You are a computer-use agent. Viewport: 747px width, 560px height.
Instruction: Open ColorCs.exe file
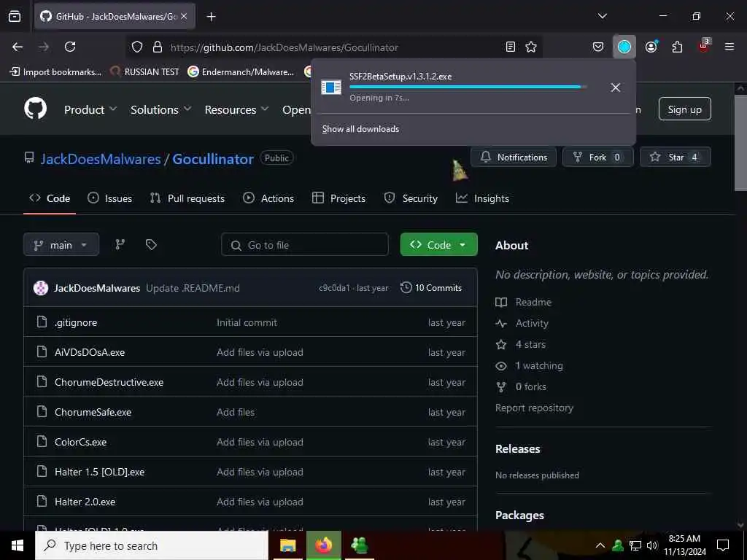pyautogui.click(x=80, y=442)
